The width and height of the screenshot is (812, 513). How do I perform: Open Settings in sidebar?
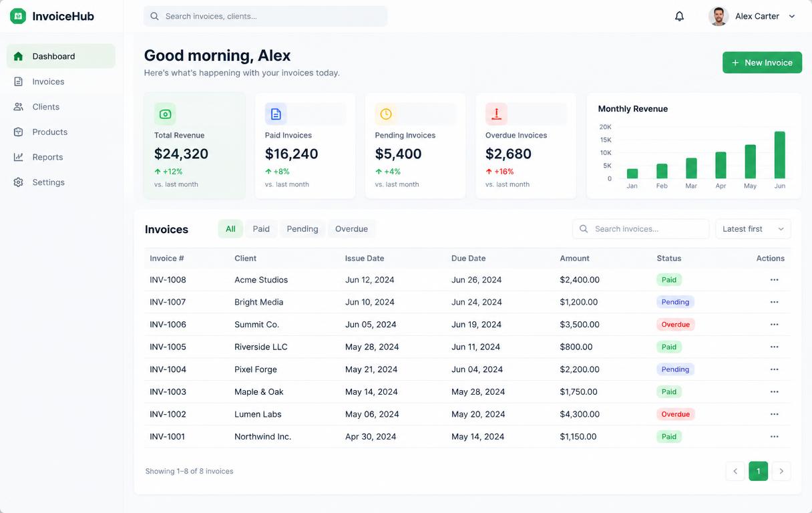pyautogui.click(x=61, y=182)
